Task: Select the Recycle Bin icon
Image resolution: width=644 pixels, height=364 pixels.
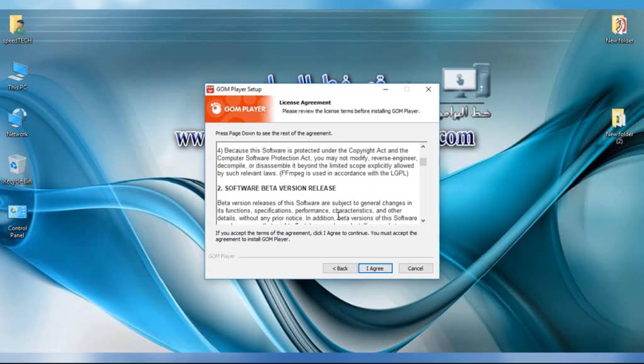Action: click(17, 165)
